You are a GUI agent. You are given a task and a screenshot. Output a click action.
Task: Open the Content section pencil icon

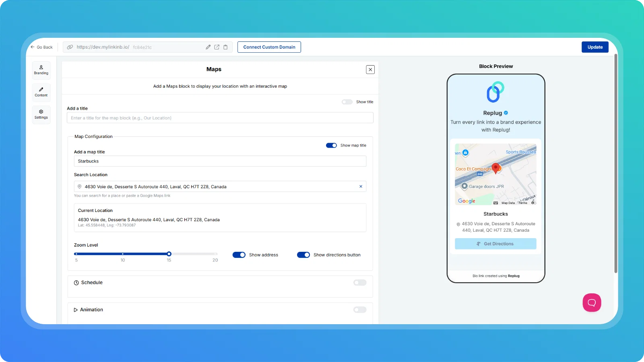pos(41,89)
